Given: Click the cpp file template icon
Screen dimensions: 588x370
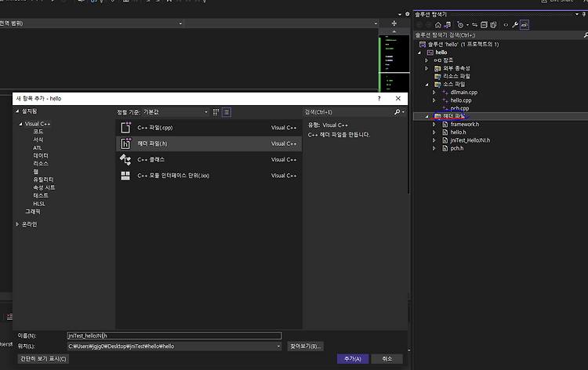Looking at the screenshot, I should (125, 128).
